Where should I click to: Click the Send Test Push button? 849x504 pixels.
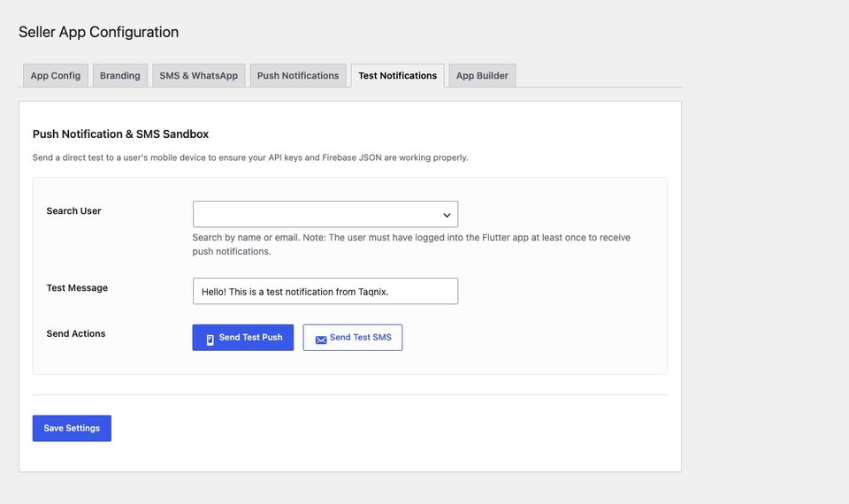point(242,338)
